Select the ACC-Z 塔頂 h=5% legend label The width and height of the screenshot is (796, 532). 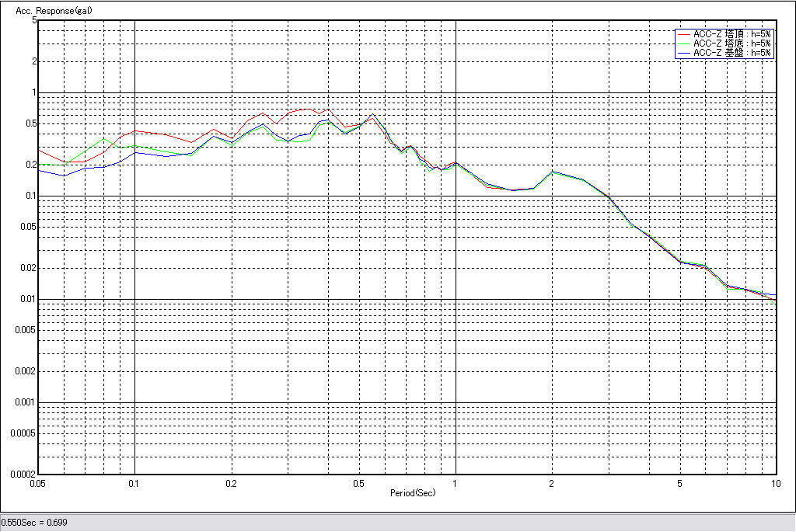[x=731, y=34]
